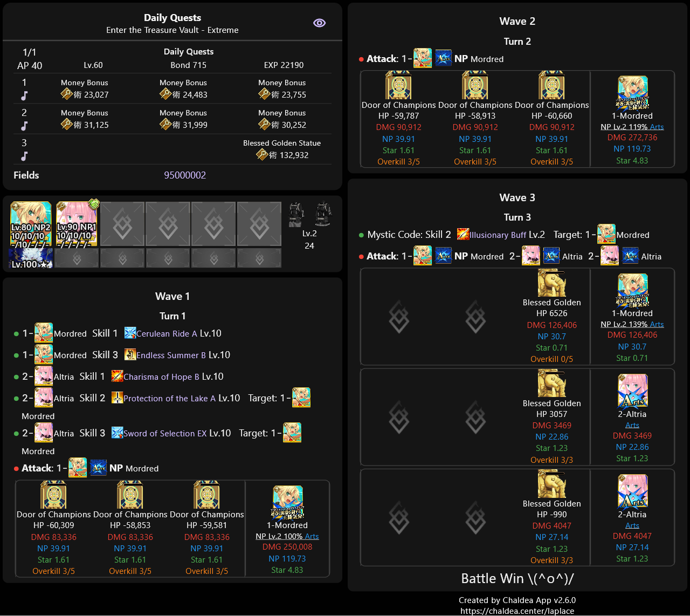The width and height of the screenshot is (690, 616).
Task: Click the music note icon for quest wave 3
Action: point(24,156)
